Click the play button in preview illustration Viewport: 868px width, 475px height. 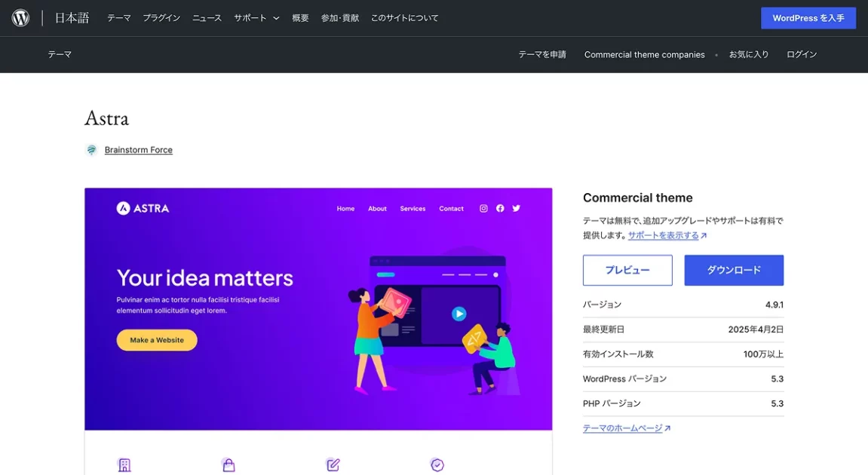459,314
